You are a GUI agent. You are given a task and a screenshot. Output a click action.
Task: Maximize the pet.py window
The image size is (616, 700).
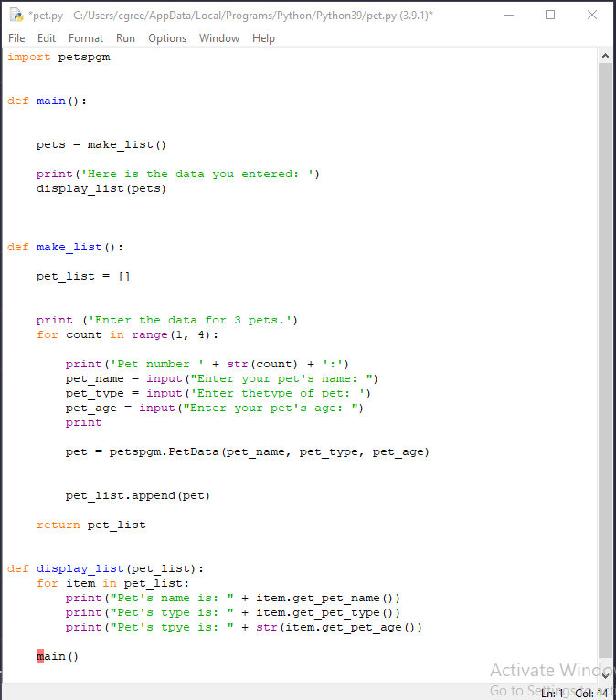pos(550,16)
